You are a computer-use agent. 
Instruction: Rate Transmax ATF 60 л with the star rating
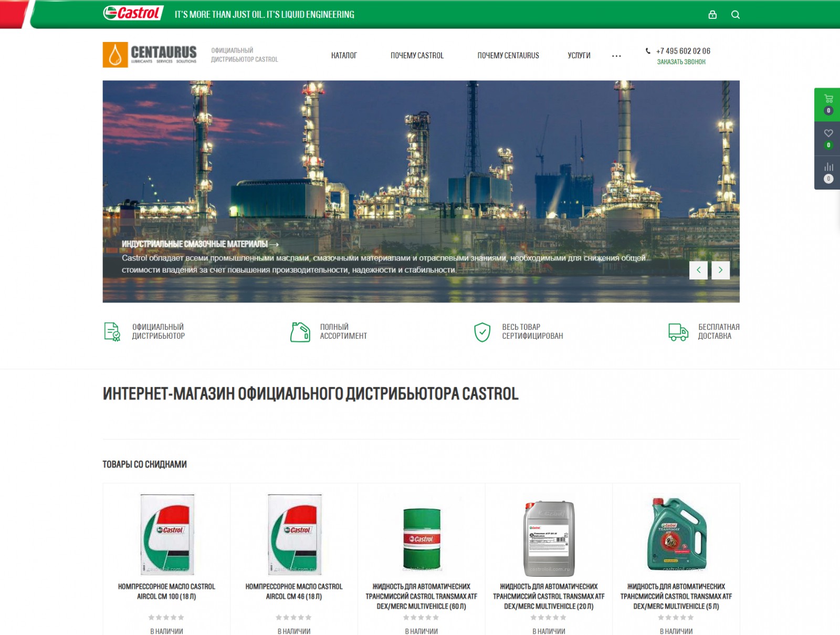pyautogui.click(x=421, y=618)
